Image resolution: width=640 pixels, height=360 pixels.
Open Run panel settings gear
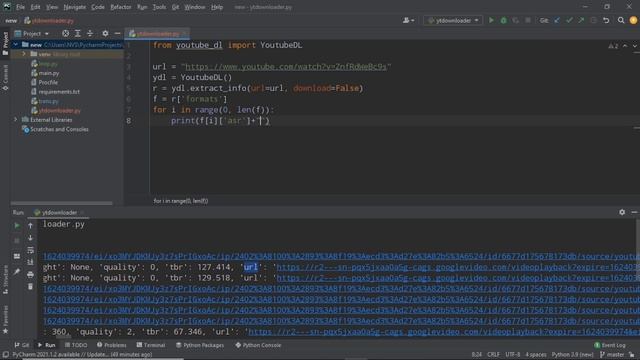click(622, 212)
